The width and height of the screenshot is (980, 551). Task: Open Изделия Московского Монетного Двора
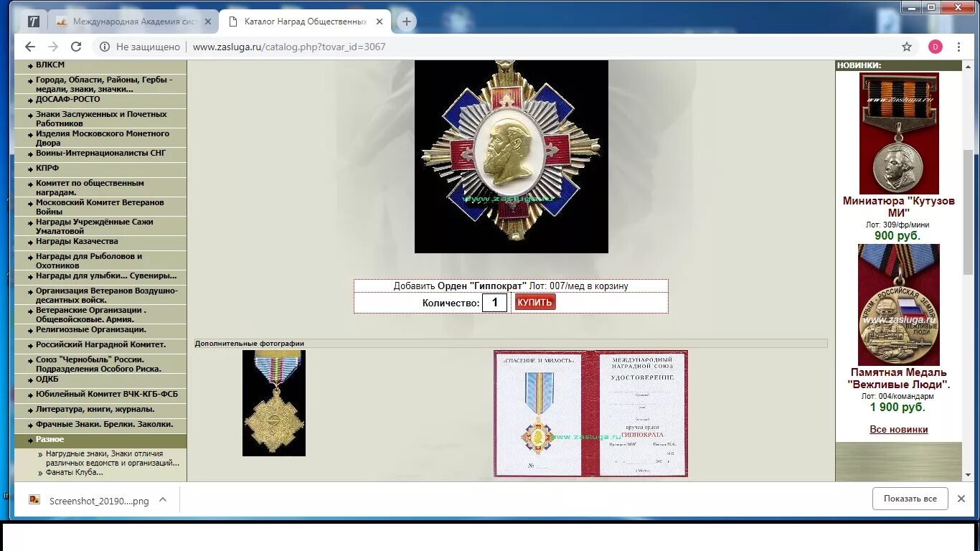pos(103,138)
